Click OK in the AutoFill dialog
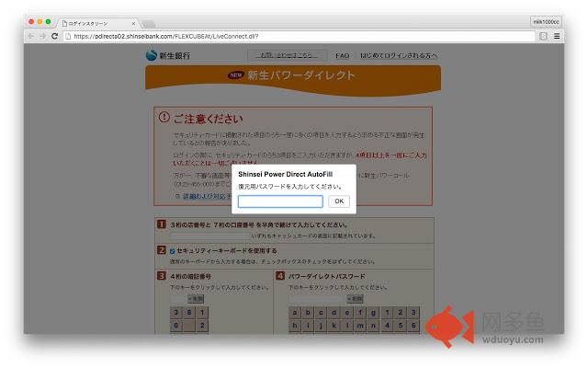 (339, 201)
